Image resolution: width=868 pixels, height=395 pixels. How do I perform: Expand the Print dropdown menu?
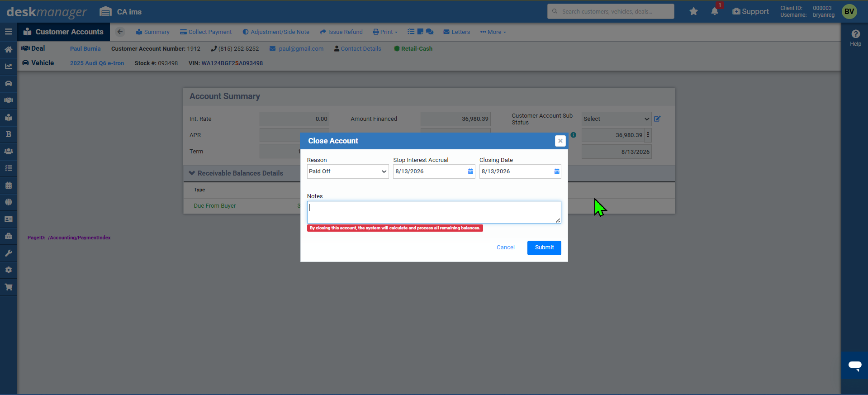(x=385, y=32)
